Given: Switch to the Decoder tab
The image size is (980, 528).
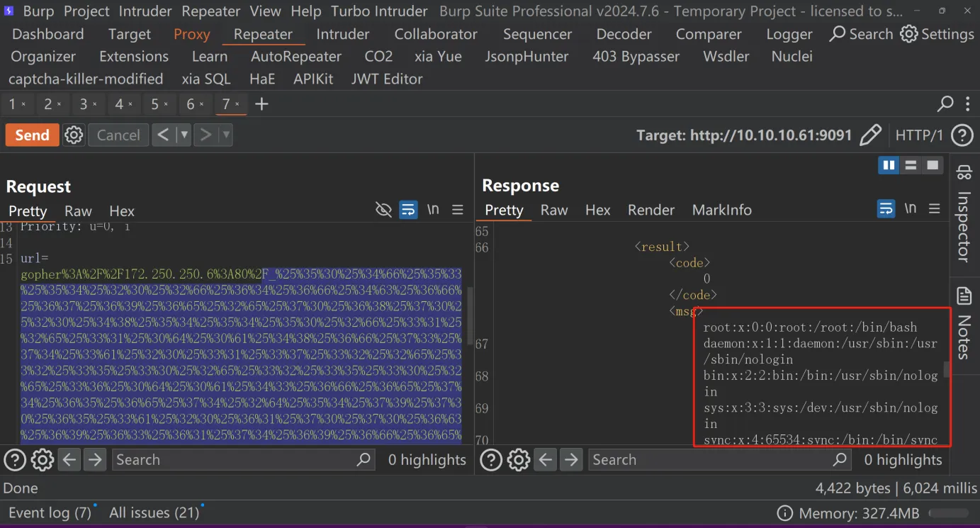Looking at the screenshot, I should [x=624, y=34].
